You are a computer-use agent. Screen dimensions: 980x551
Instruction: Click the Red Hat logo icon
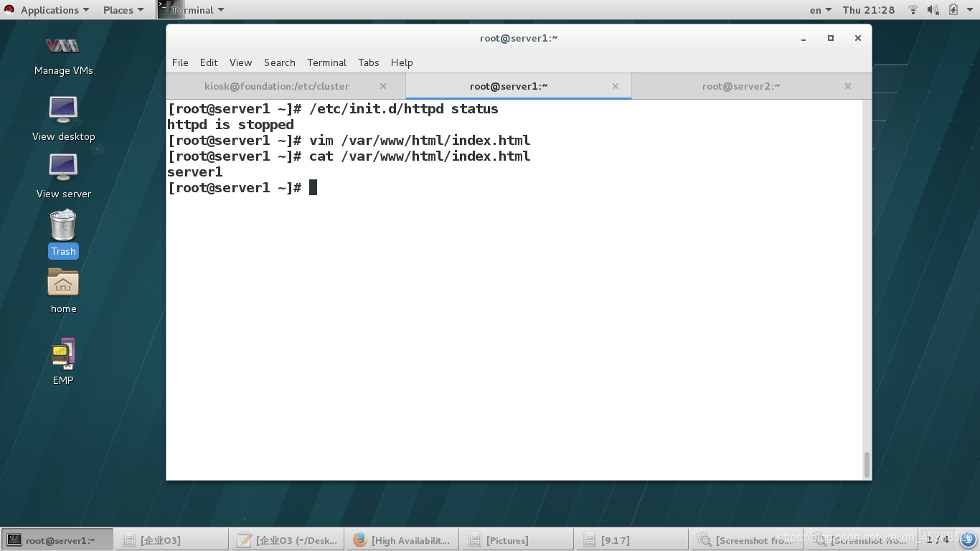pos(9,9)
